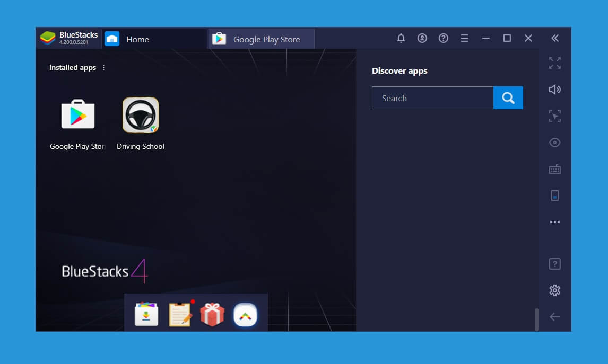Click the Discover apps search field
The width and height of the screenshot is (608, 364).
pos(433,98)
